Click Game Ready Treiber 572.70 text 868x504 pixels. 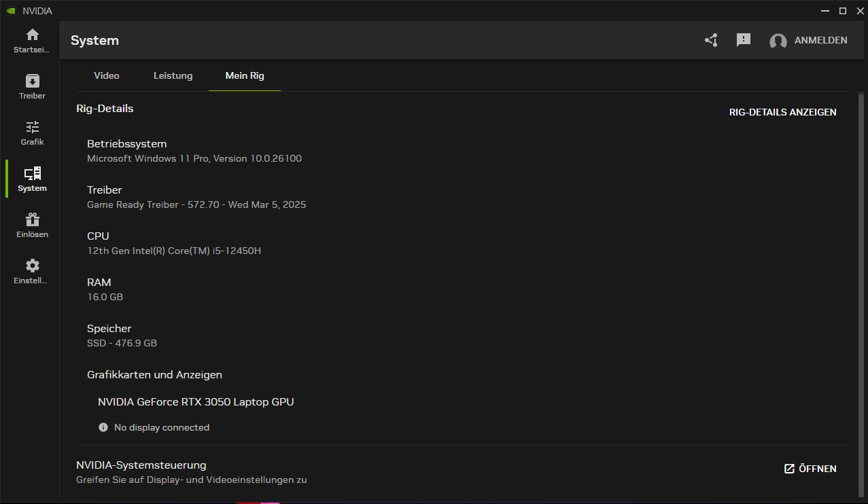point(196,204)
